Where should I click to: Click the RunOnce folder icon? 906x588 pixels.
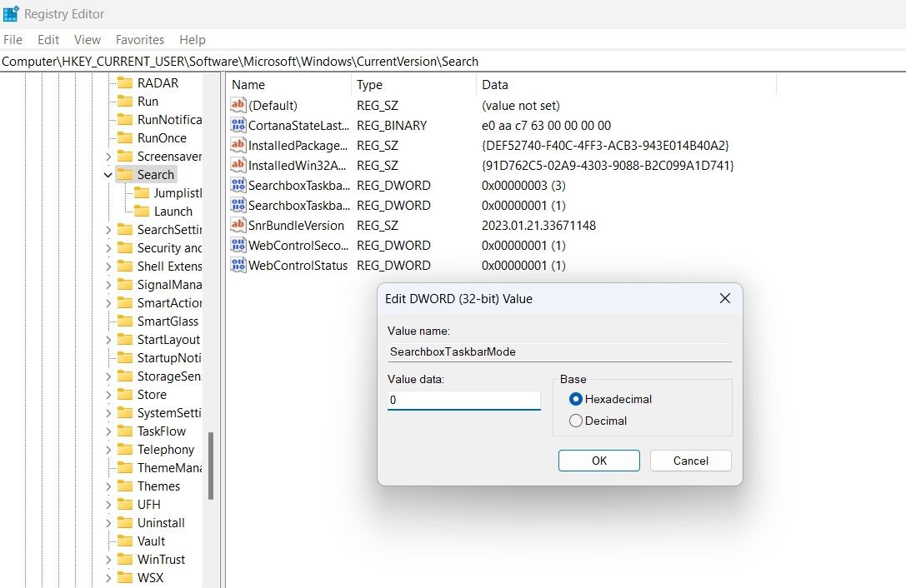point(125,138)
